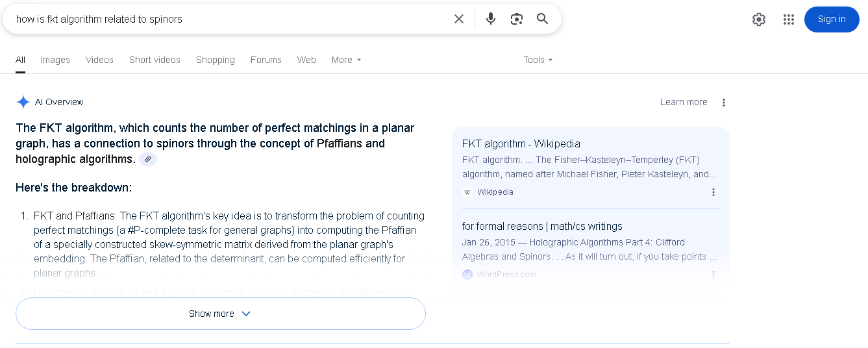Click the AI Overview sparkle icon

[x=23, y=102]
